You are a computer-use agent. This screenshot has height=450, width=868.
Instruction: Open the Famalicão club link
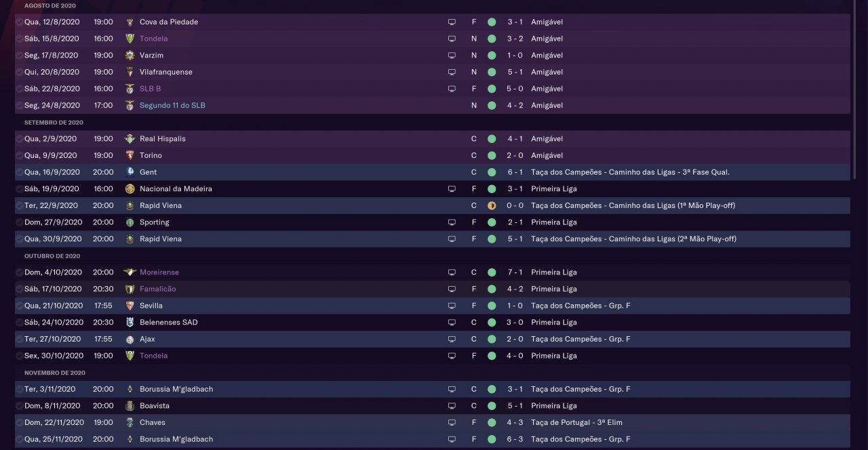click(x=157, y=289)
